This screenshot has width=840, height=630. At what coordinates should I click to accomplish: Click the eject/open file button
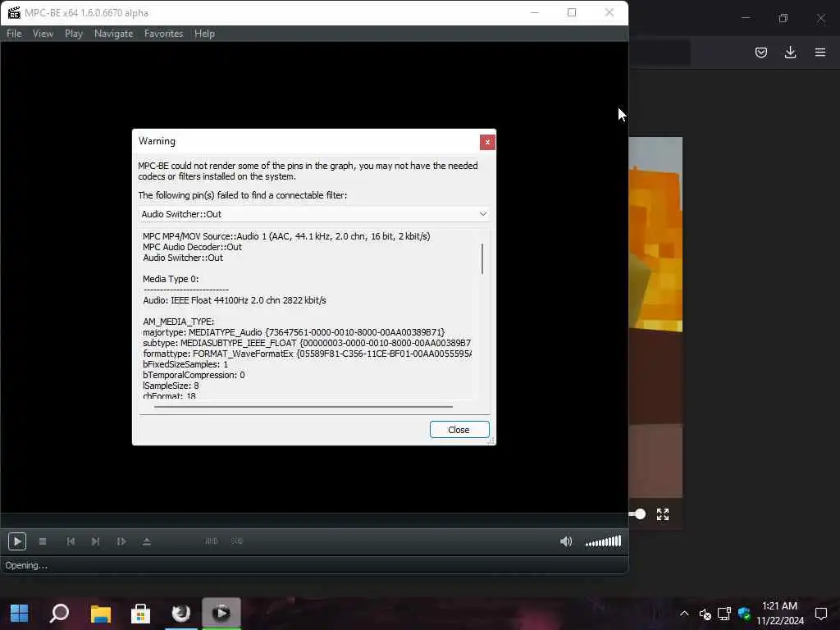147,541
